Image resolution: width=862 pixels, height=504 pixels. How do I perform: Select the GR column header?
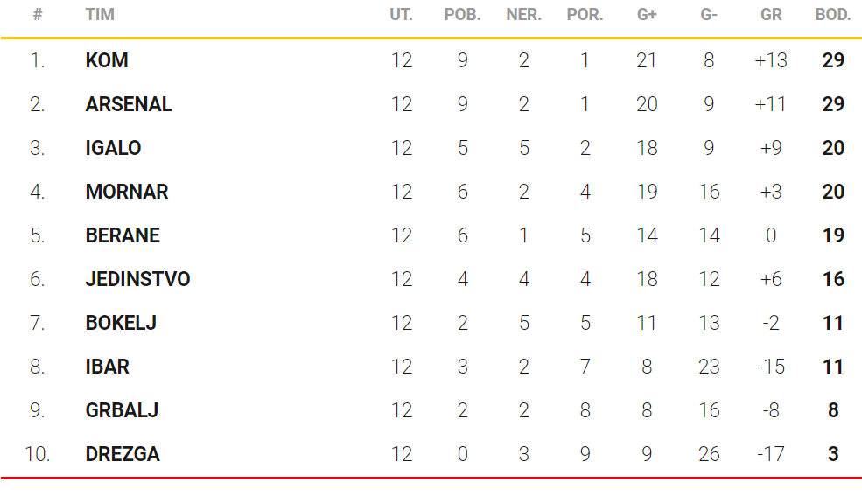(x=771, y=15)
